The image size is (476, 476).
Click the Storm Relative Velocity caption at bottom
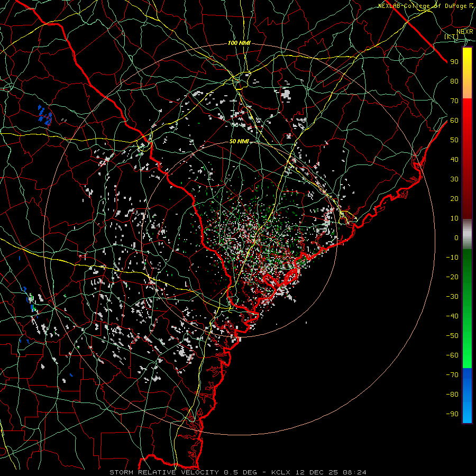[x=238, y=472]
